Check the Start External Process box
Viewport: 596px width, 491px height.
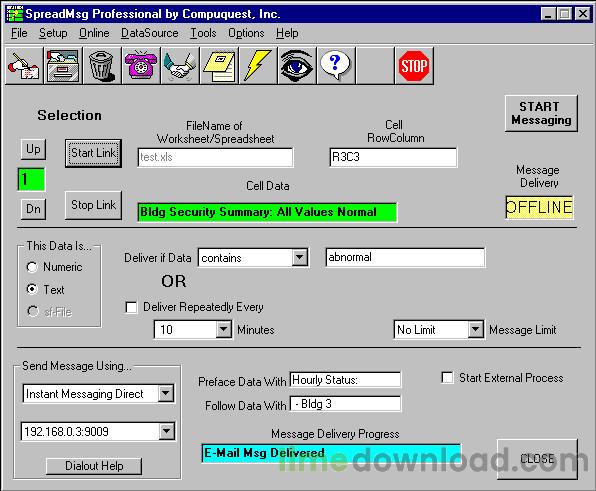(x=447, y=378)
